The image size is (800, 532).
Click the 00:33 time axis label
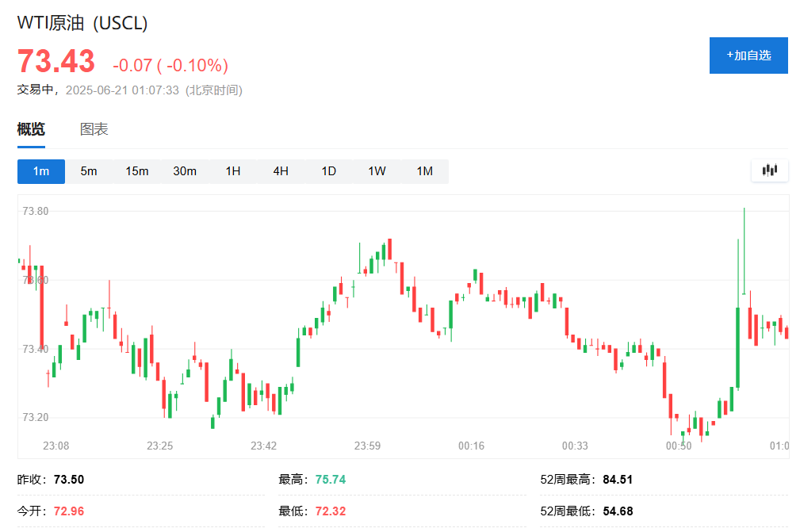pyautogui.click(x=575, y=446)
